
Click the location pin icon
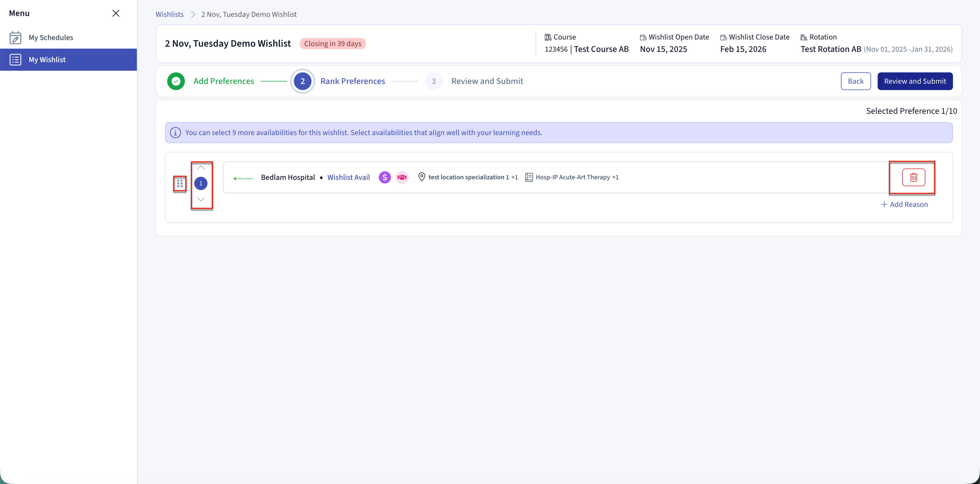(x=422, y=177)
